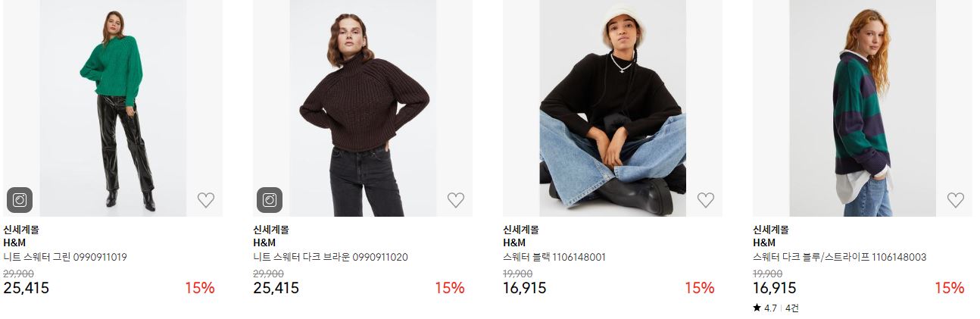Click H&M brand under black sweater
The image size is (980, 319).
click(514, 242)
